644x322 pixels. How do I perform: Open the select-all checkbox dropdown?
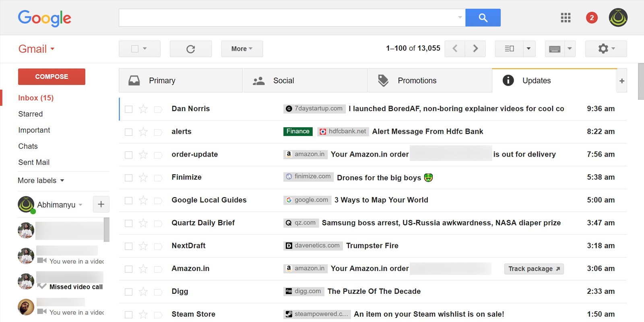(145, 49)
